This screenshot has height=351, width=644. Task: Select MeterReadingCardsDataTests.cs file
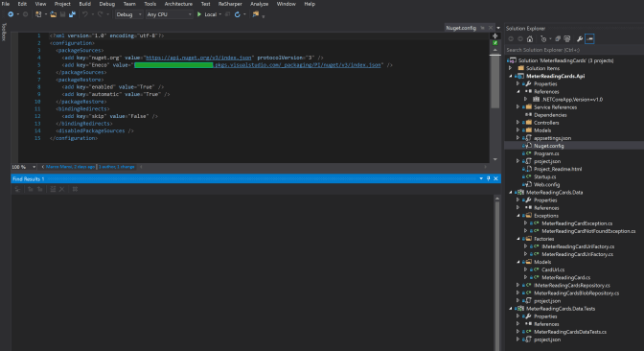[x=570, y=332]
